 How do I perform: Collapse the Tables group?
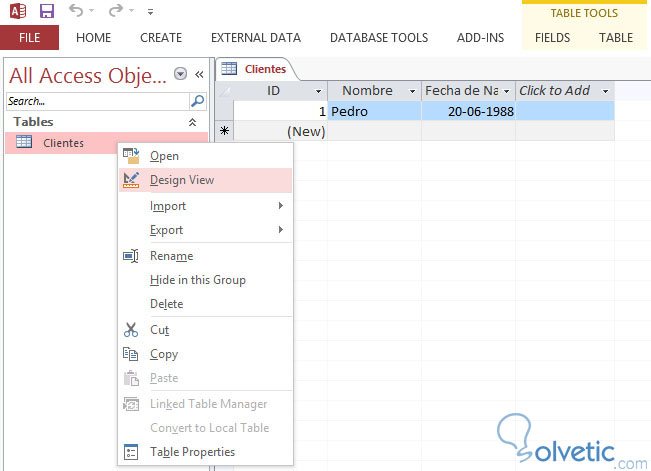[x=192, y=122]
